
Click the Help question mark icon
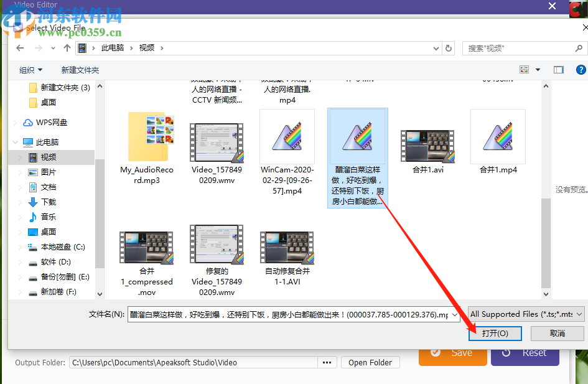pos(581,69)
